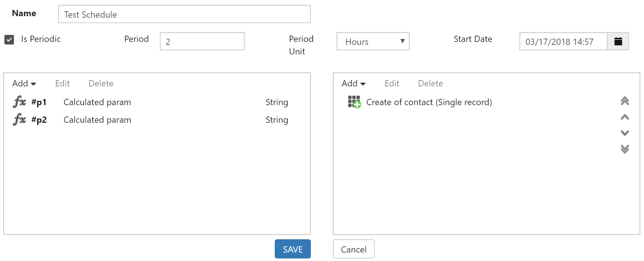Move action to top with double-up arrows
The height and width of the screenshot is (261, 644).
[625, 101]
